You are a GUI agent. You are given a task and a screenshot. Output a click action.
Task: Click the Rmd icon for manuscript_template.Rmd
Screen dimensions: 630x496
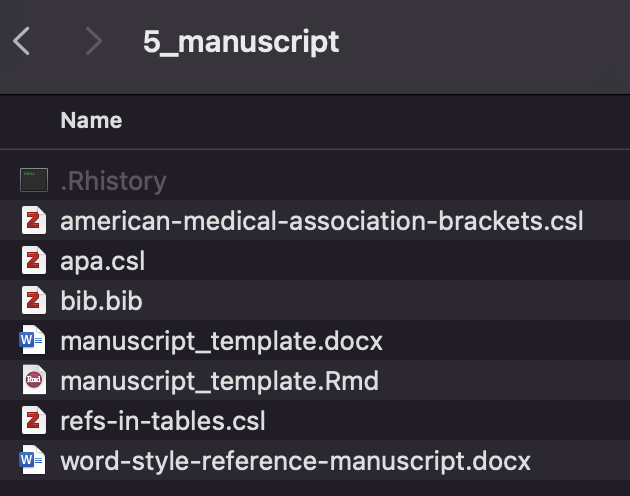tap(34, 381)
